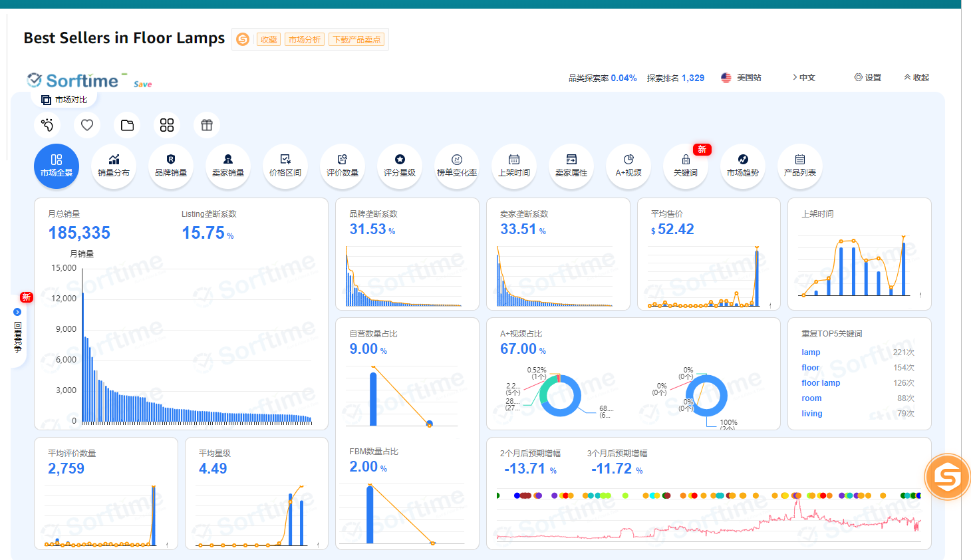Expand the 中文 language selector
This screenshot has height=560, width=971.
[x=803, y=78]
